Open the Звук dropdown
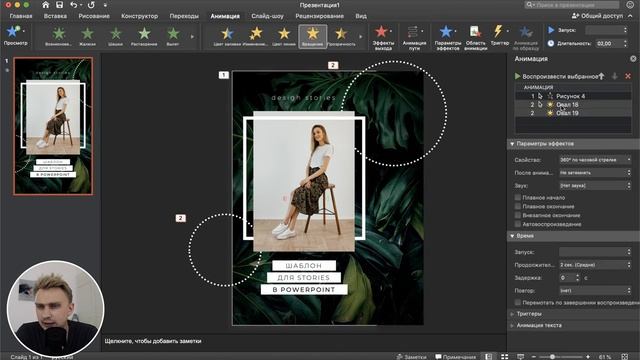The image size is (640, 360). (595, 185)
